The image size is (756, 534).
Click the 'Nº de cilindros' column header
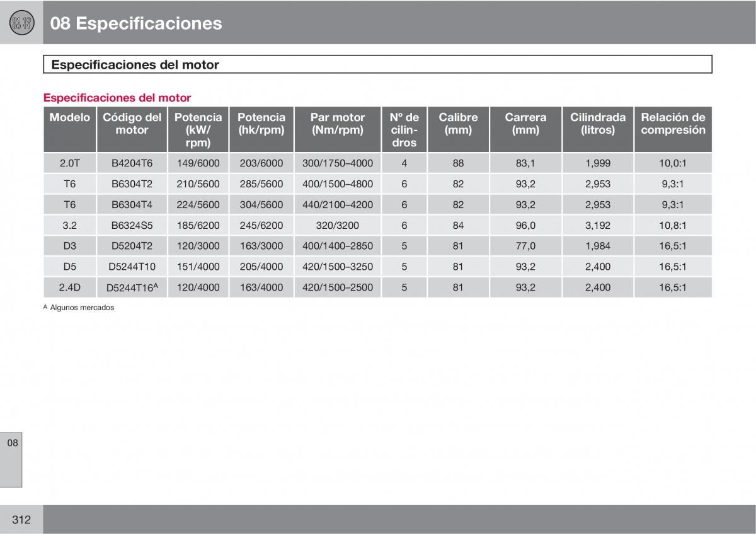pyautogui.click(x=404, y=130)
